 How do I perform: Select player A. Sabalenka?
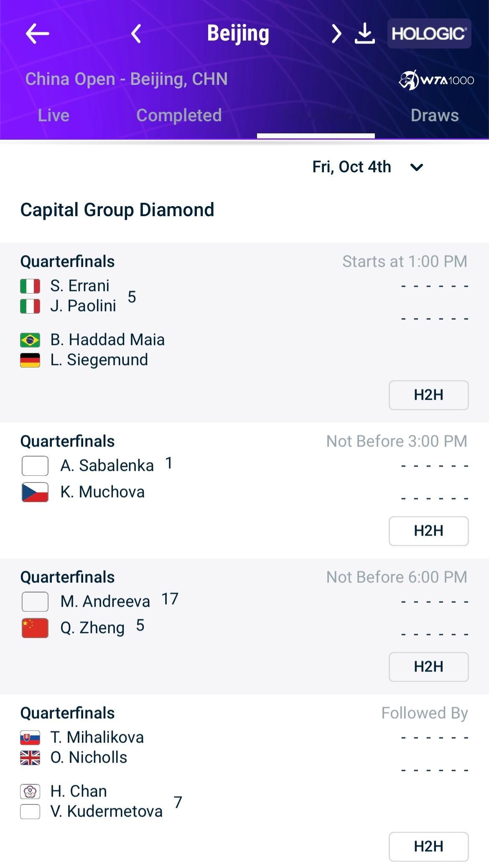107,465
